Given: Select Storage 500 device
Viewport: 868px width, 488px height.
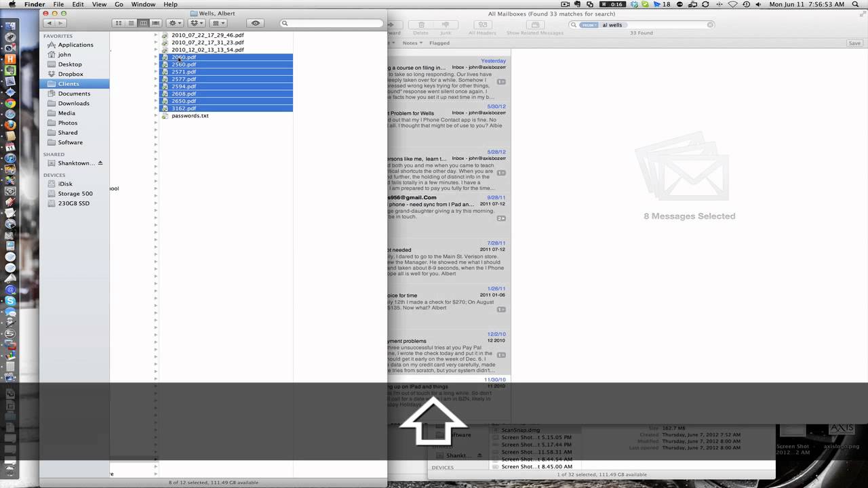Looking at the screenshot, I should pyautogui.click(x=75, y=194).
